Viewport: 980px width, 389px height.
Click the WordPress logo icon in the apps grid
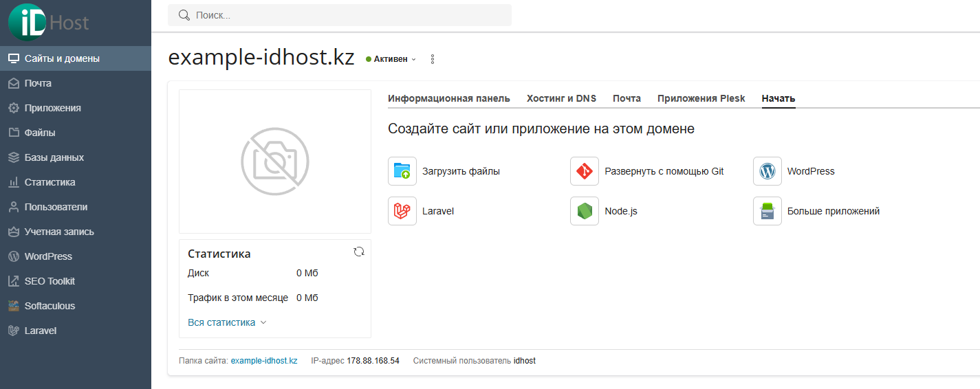[x=767, y=171]
